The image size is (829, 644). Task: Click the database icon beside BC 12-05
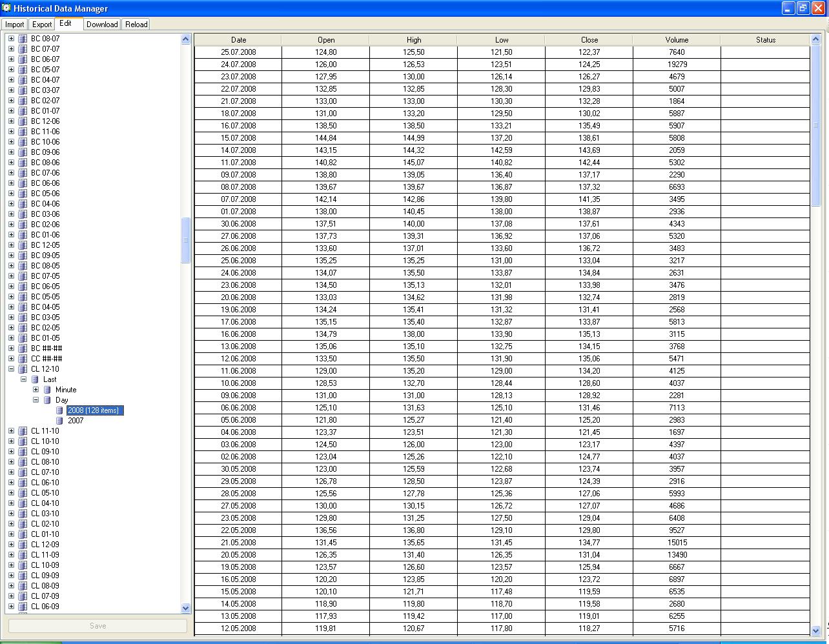point(23,245)
